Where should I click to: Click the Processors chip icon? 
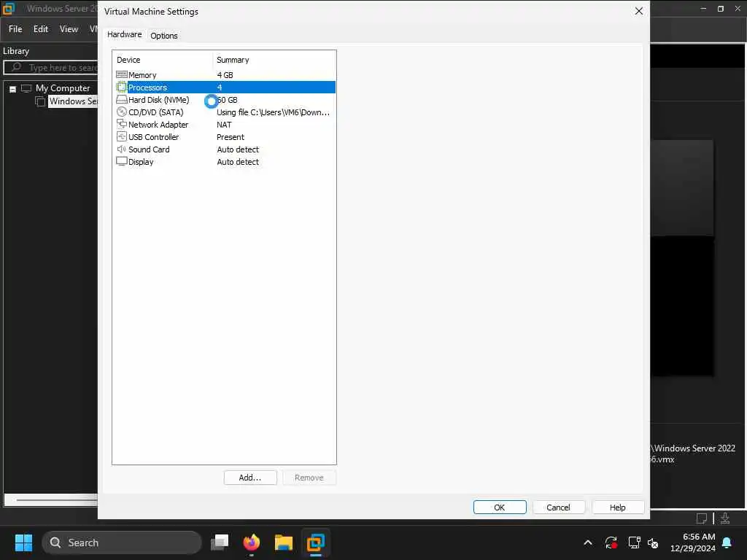[x=122, y=87]
